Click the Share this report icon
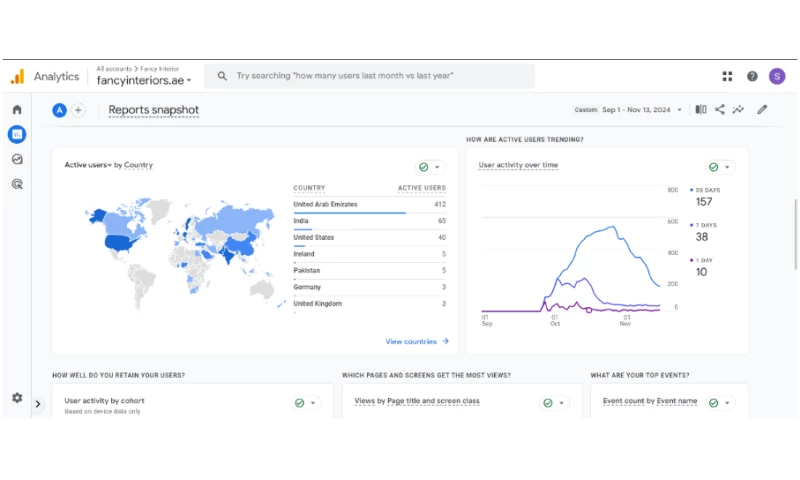 (x=720, y=110)
